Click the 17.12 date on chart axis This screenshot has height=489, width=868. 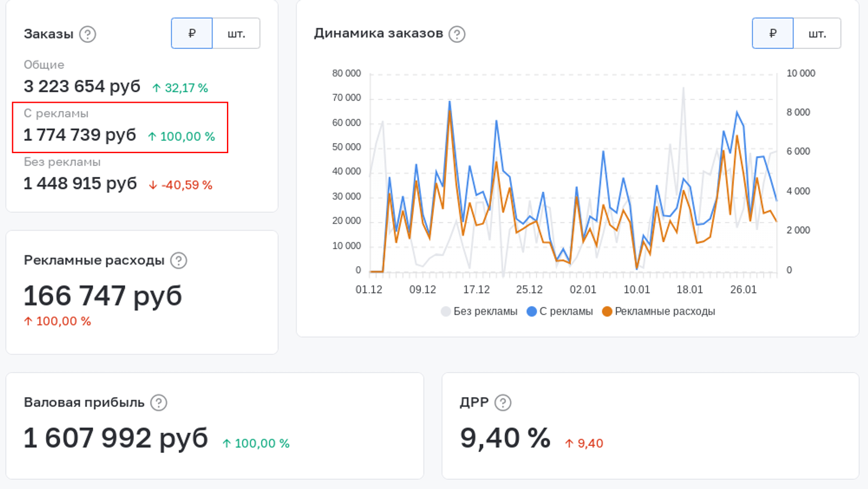pyautogui.click(x=476, y=289)
